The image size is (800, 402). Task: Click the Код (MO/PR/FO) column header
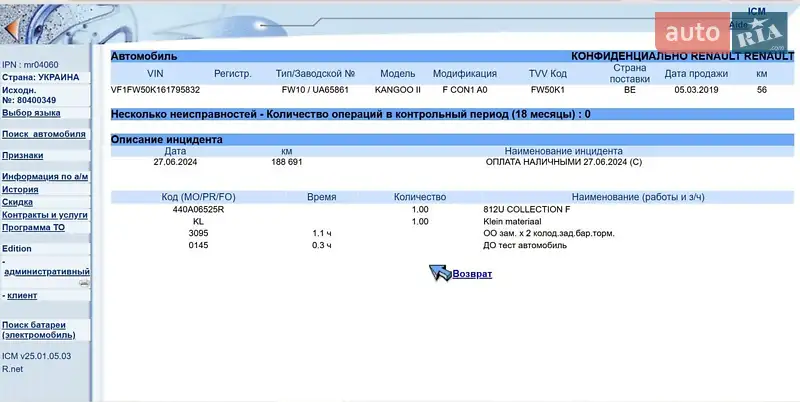[x=198, y=197]
